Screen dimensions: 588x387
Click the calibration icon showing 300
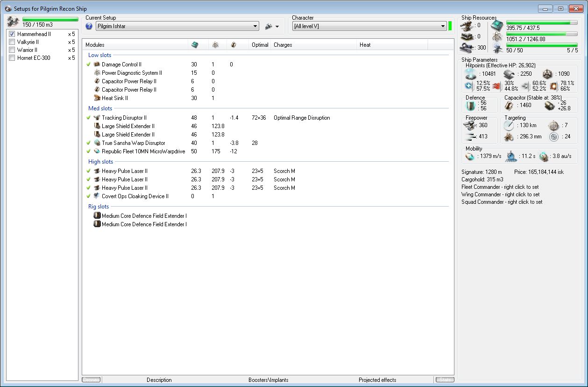pyautogui.click(x=467, y=48)
